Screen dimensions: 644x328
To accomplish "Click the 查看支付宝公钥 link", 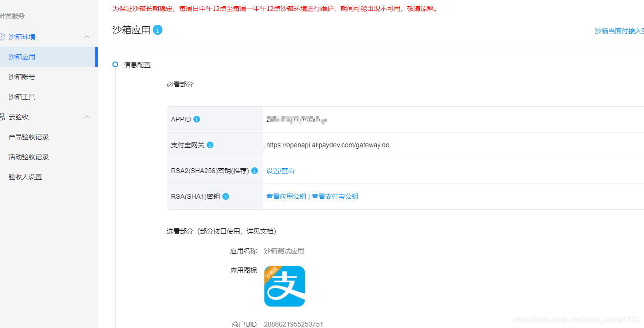I will click(335, 196).
